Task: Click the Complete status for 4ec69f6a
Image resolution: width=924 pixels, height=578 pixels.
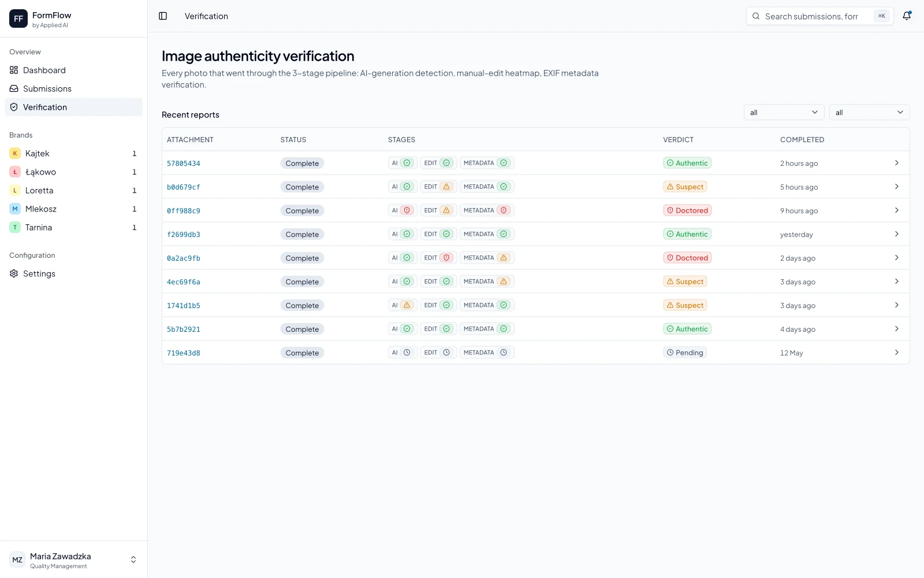Action: point(302,281)
